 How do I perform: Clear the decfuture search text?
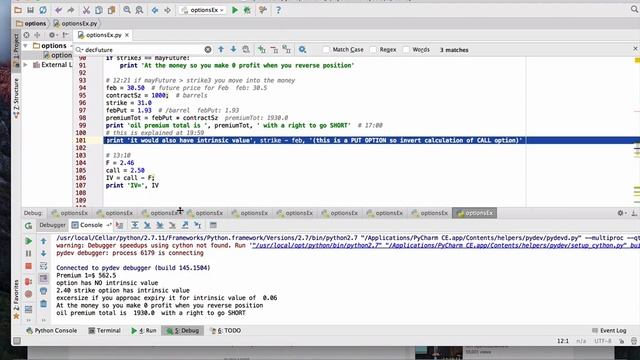tap(208, 49)
